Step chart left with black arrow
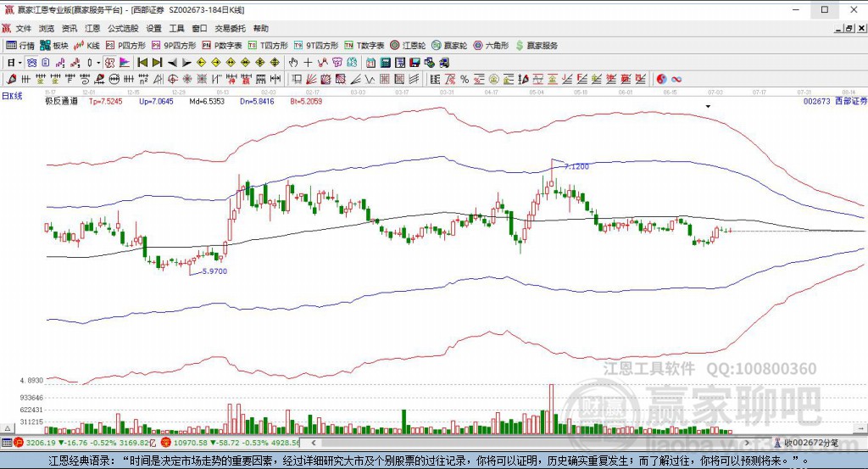The image size is (868, 469). 172,63
